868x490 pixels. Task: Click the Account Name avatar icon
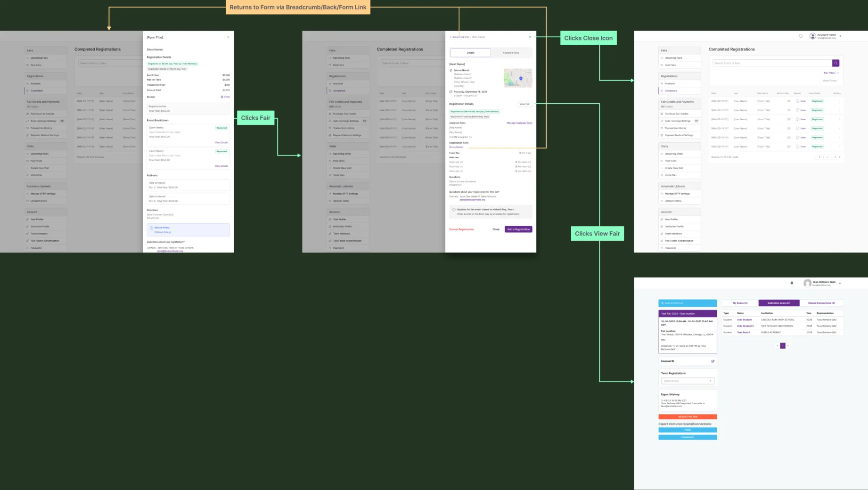point(812,36)
